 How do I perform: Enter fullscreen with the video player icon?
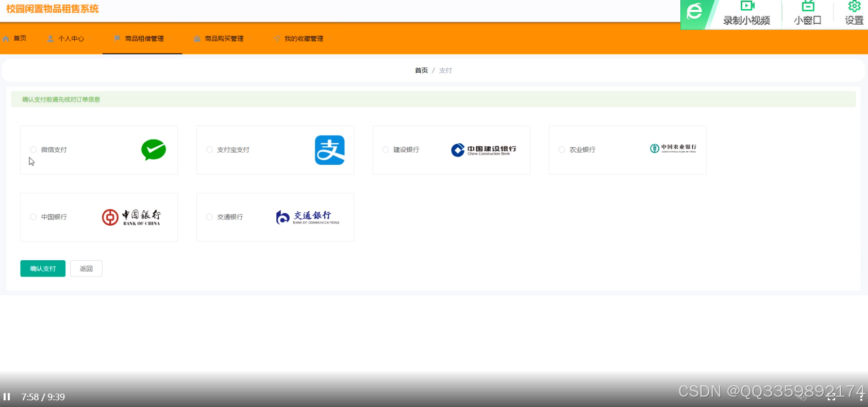pos(831,397)
